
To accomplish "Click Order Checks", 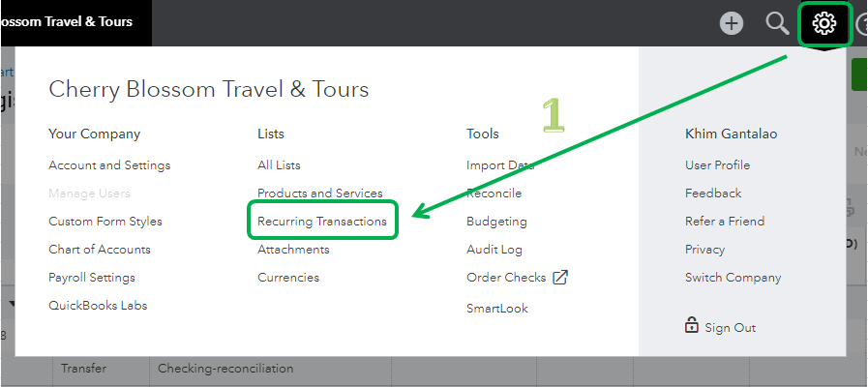I will coord(506,278).
